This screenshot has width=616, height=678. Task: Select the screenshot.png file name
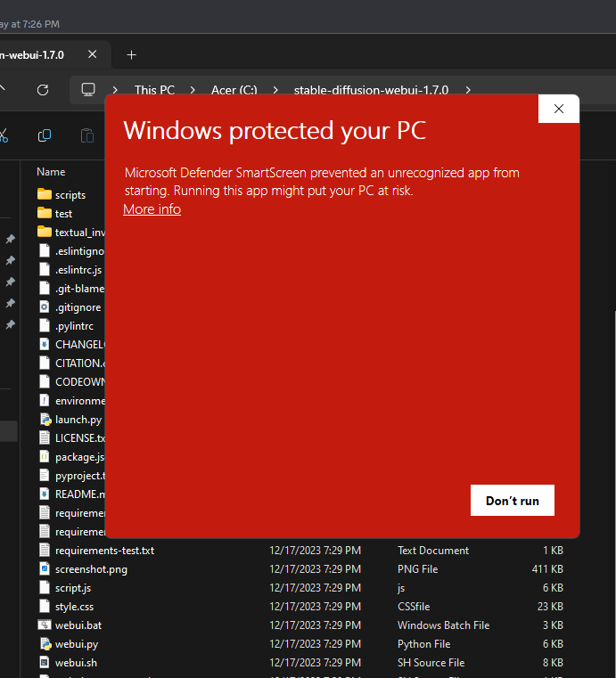click(91, 569)
